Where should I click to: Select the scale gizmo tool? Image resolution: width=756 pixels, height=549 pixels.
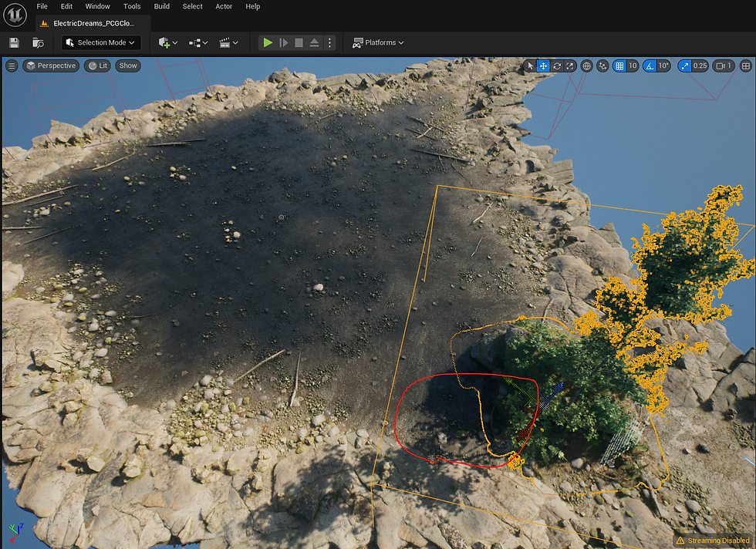570,66
